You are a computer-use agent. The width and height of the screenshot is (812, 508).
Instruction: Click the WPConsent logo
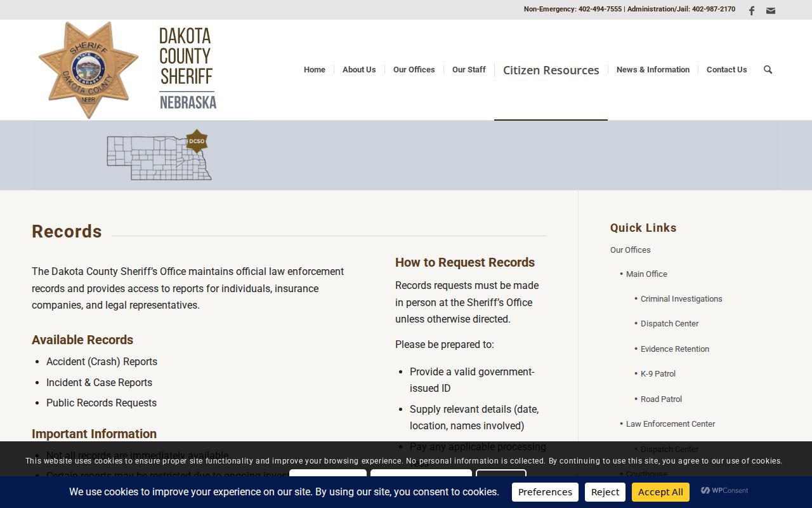click(x=724, y=491)
